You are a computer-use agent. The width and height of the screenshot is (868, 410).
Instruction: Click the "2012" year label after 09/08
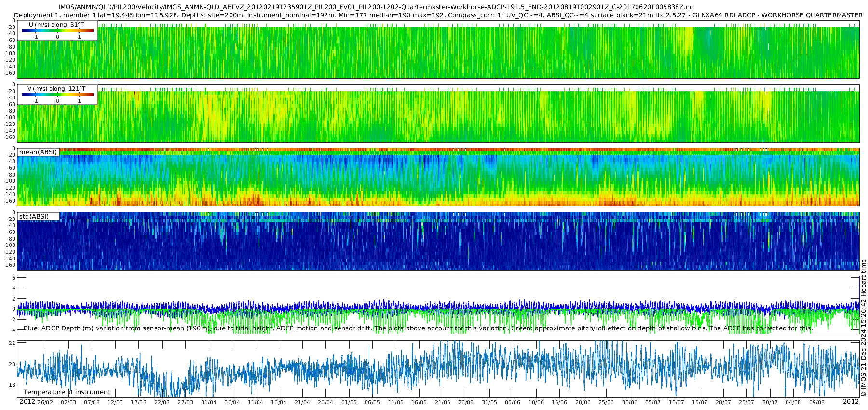pos(851,402)
